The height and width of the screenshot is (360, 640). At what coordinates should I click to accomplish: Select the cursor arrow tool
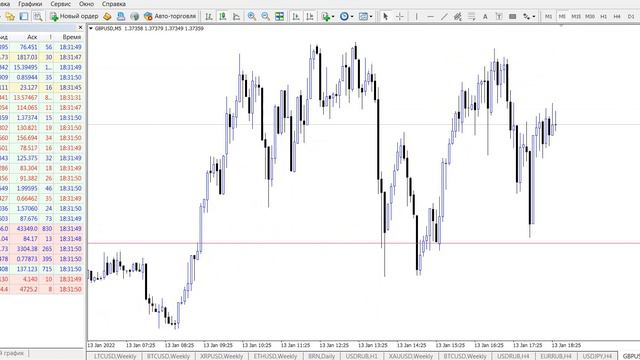click(385, 16)
